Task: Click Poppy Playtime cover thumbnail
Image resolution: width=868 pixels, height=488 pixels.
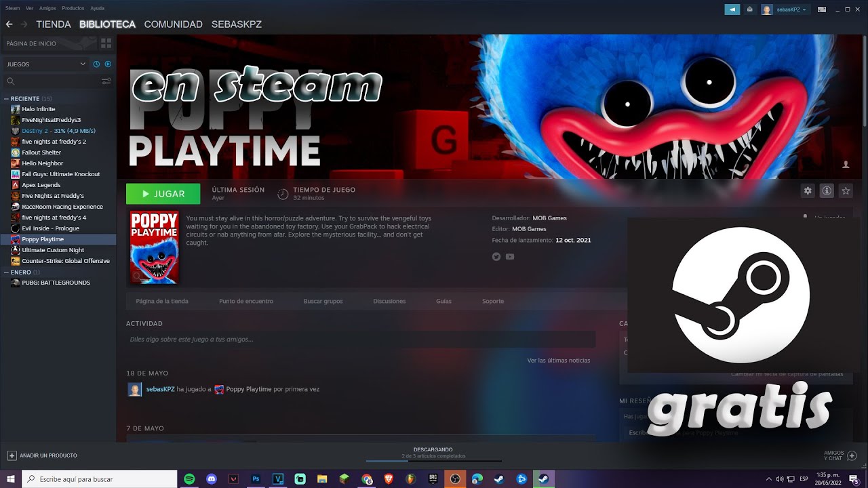Action: (x=154, y=247)
